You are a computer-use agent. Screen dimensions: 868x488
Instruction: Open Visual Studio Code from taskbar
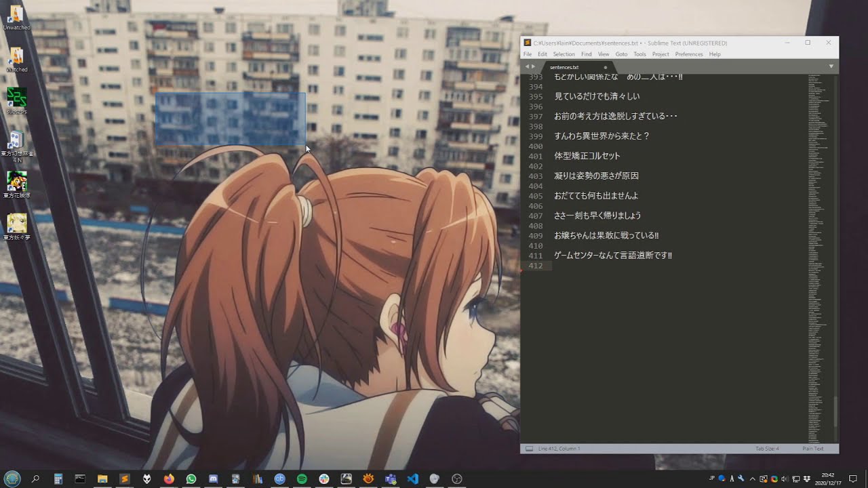pos(413,479)
